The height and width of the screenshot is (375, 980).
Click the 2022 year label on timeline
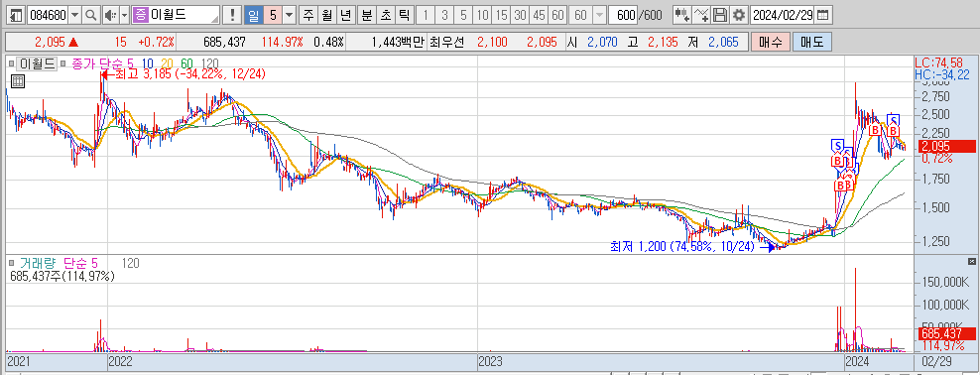click(120, 361)
